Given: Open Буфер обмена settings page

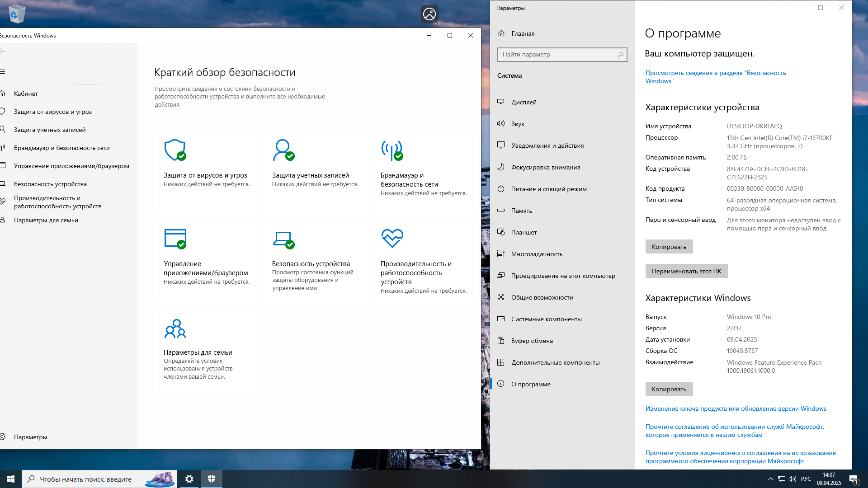Looking at the screenshot, I should [532, 341].
